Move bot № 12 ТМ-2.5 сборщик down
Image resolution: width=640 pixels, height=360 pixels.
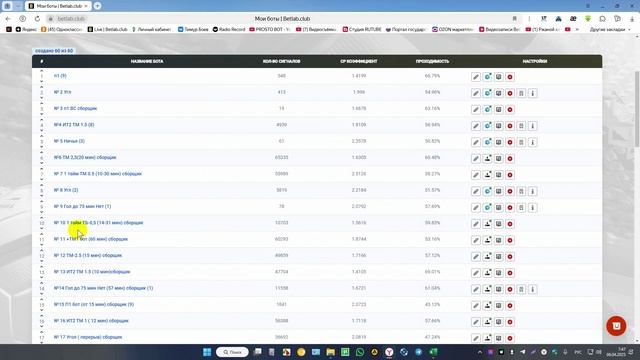click(x=42, y=261)
